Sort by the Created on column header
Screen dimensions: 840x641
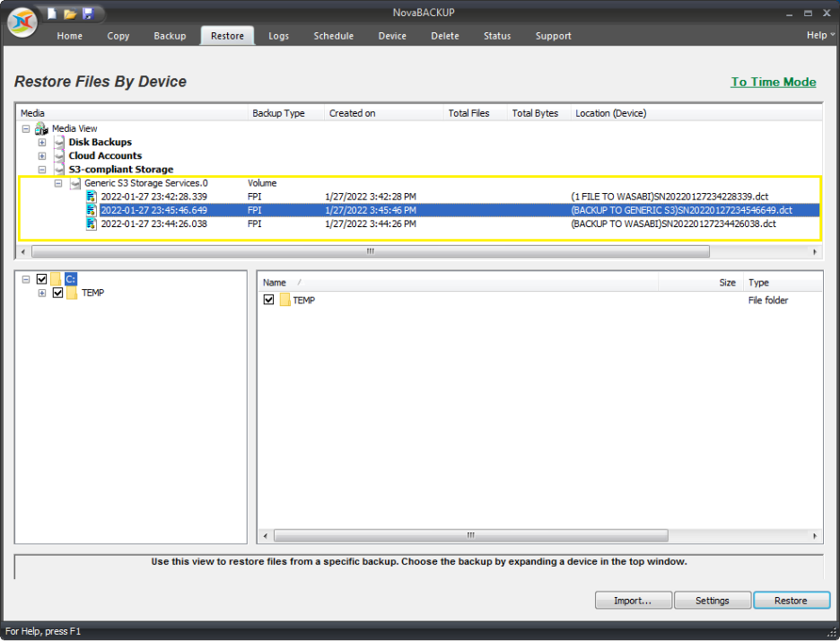(352, 113)
